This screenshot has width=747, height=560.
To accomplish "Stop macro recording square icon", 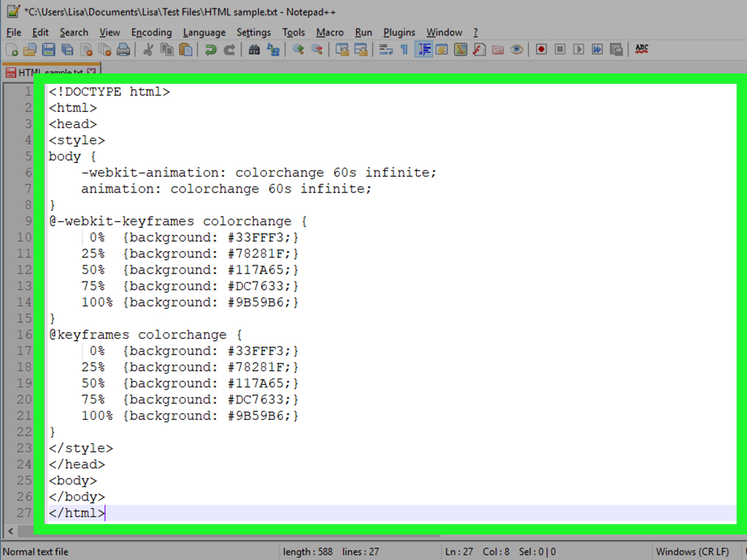I will [x=560, y=50].
